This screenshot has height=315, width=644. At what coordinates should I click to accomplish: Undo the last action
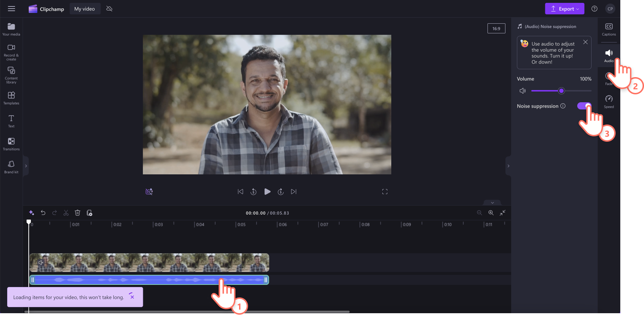[43, 213]
